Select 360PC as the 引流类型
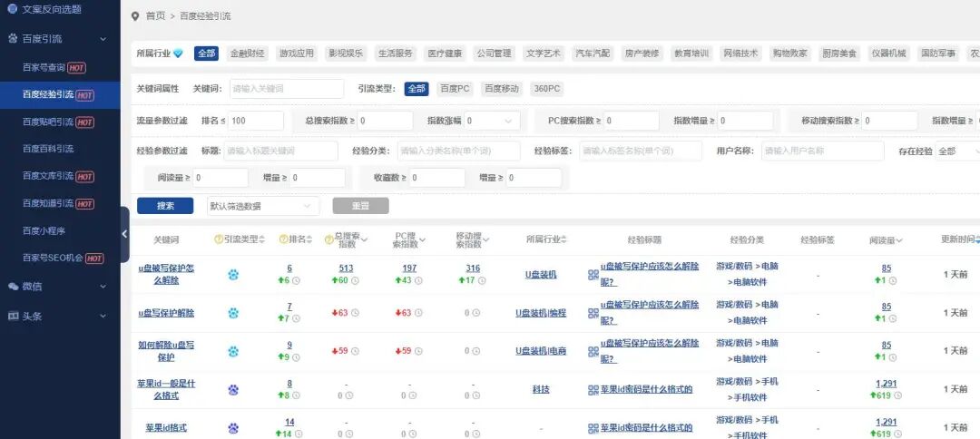Screen dimensions: 980x439 546,89
